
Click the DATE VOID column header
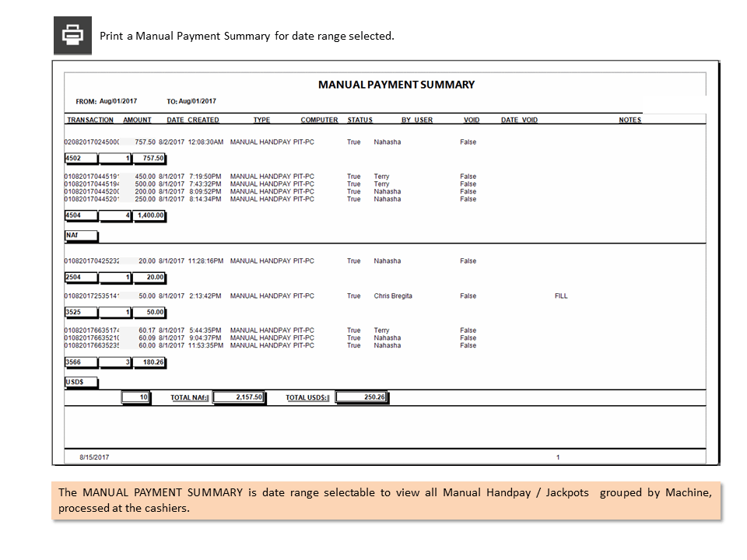point(519,120)
